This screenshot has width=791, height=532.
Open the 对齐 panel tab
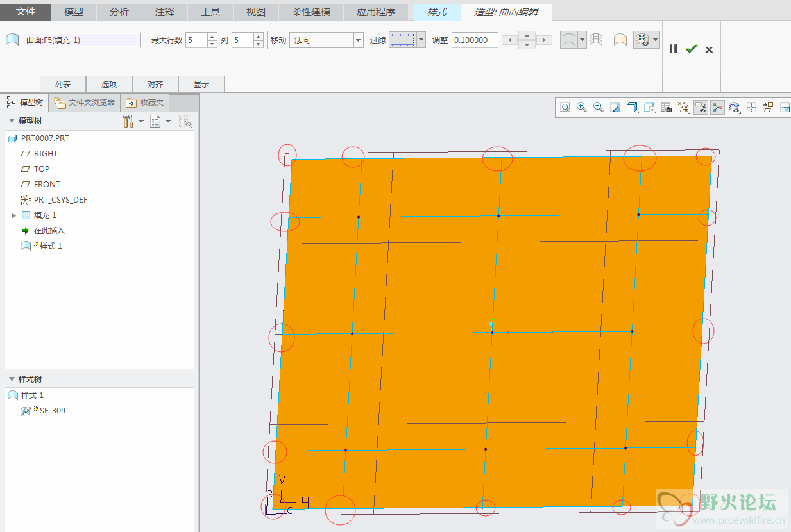[x=155, y=84]
